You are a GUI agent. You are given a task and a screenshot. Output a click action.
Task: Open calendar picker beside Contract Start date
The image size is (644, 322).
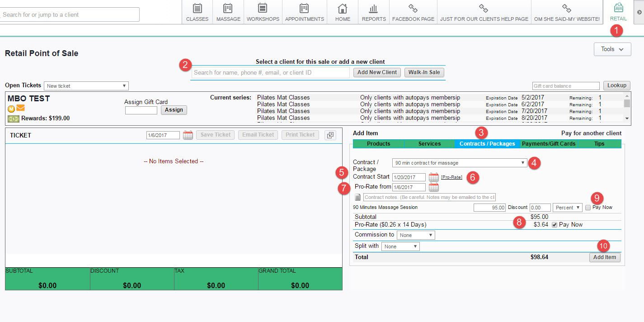[433, 177]
